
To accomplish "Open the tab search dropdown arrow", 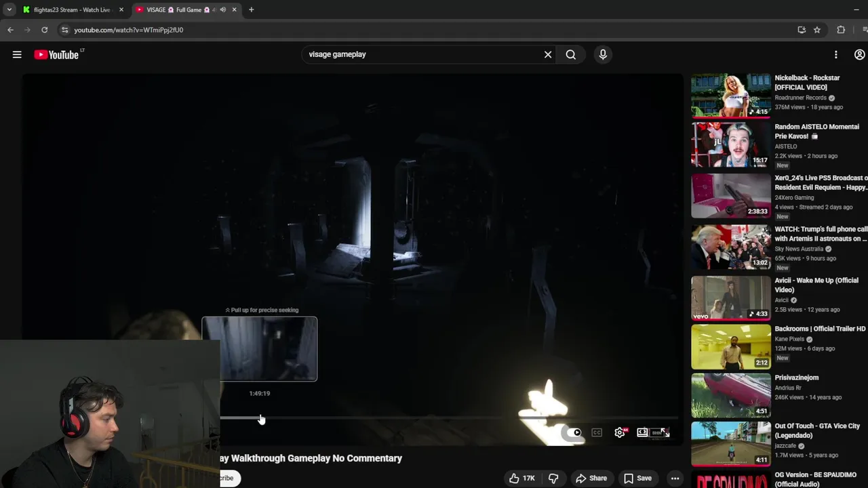I will [x=9, y=9].
